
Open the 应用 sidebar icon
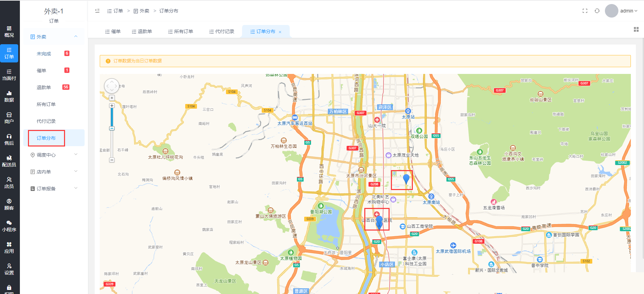tap(9, 248)
